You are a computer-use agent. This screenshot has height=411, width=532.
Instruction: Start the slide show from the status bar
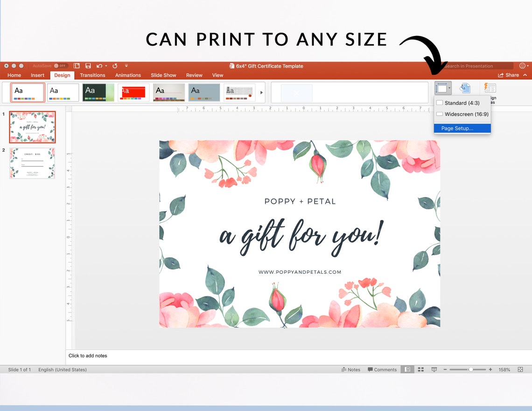(x=434, y=369)
